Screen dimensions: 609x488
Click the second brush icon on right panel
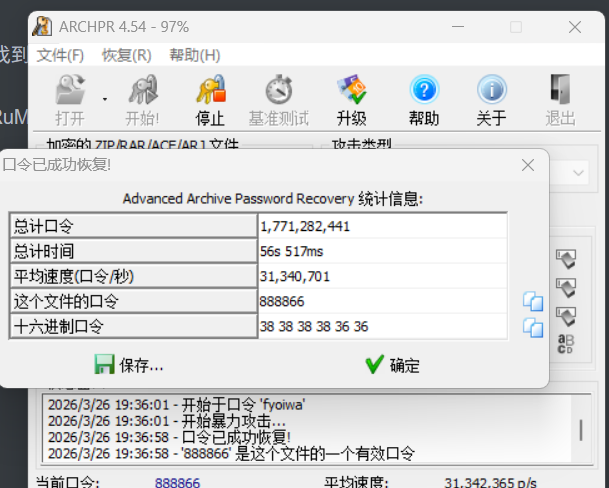point(566,288)
